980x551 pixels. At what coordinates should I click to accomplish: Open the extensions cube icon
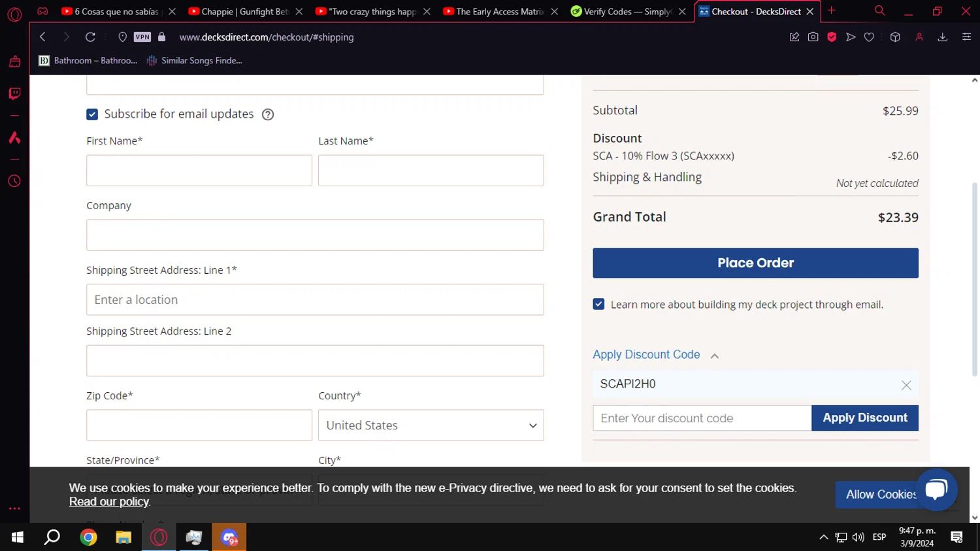point(895,37)
